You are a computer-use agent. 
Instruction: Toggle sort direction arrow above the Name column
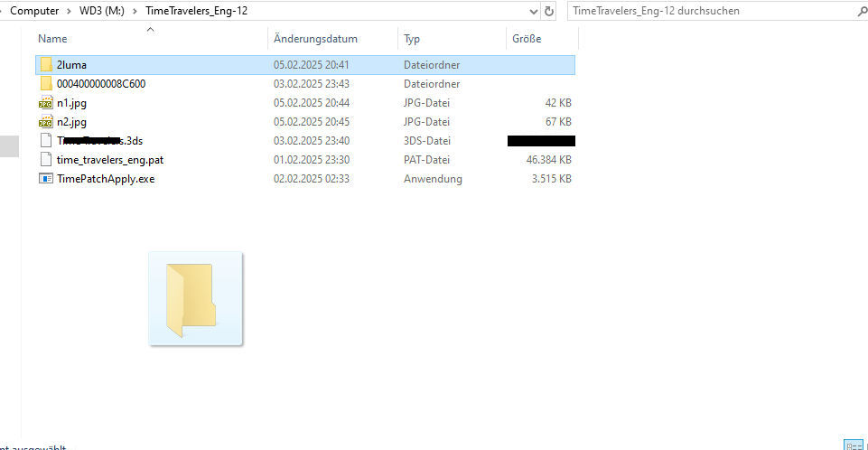pos(150,29)
